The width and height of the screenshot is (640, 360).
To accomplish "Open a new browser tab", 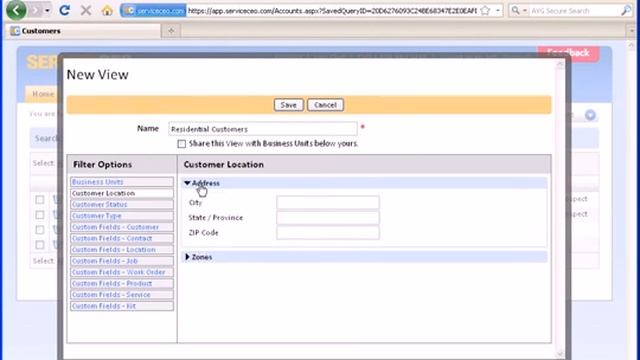I will tap(171, 31).
